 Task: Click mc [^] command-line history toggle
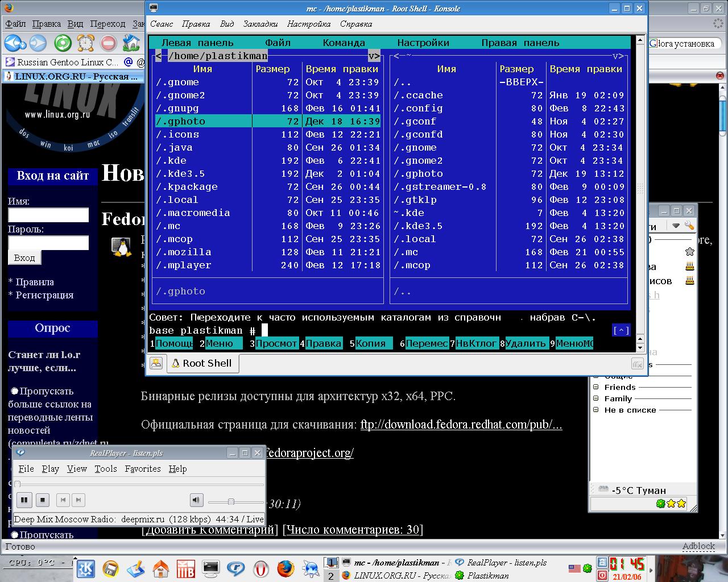pyautogui.click(x=621, y=330)
